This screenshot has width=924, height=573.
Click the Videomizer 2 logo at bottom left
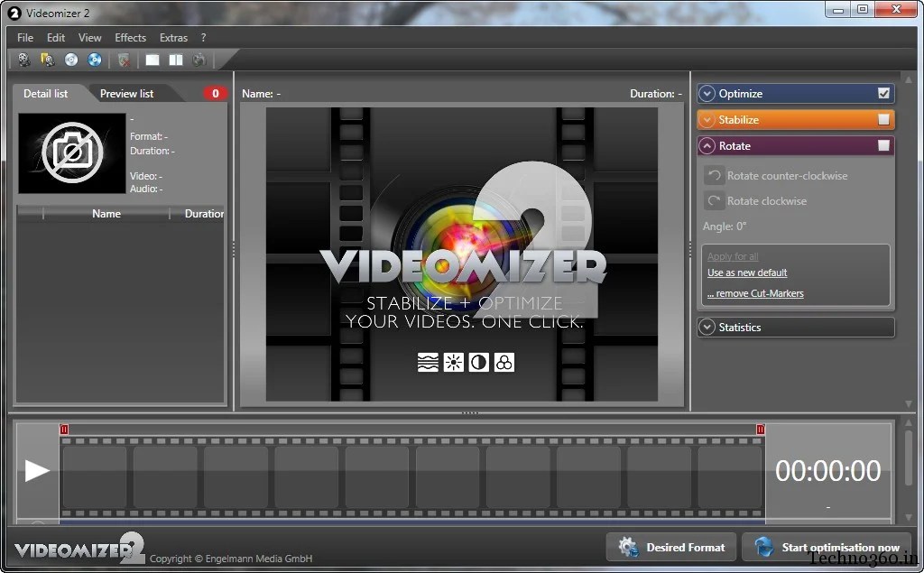click(x=79, y=549)
